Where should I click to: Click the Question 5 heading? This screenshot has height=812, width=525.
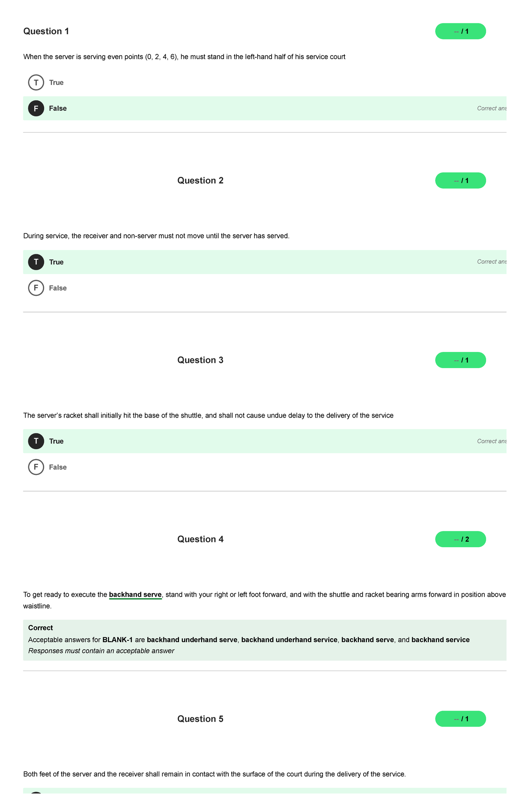click(x=200, y=719)
